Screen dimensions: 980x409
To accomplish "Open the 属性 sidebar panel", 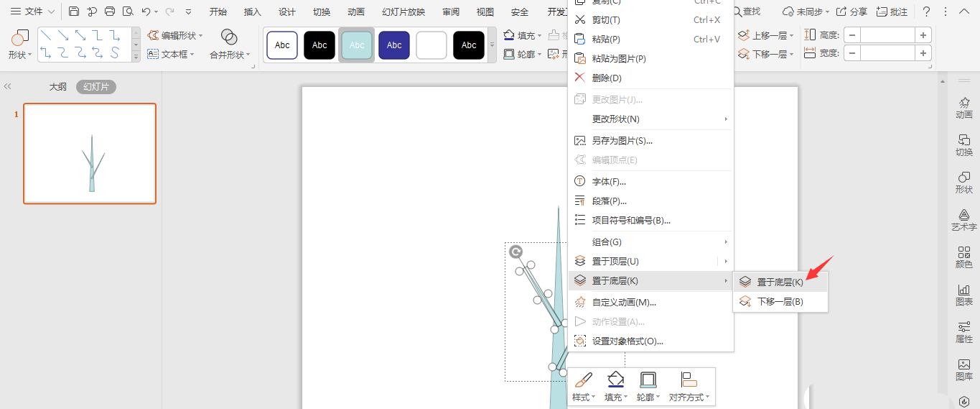I will coord(964,332).
